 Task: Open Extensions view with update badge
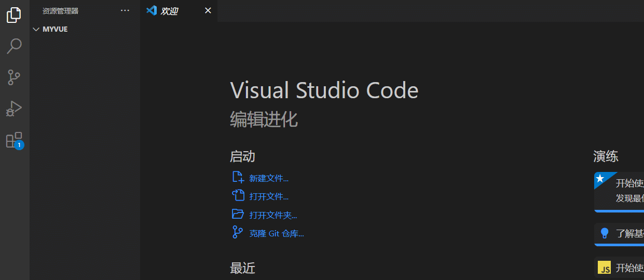pyautogui.click(x=14, y=140)
